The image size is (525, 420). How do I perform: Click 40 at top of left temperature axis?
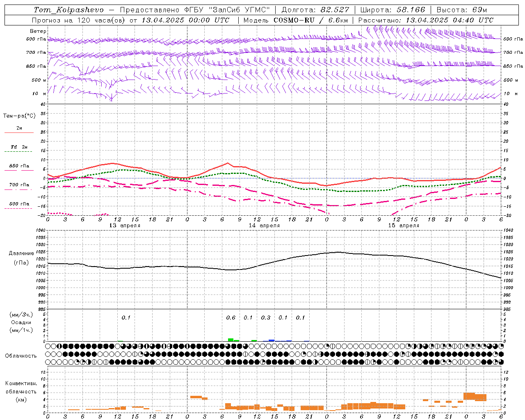coord(43,104)
